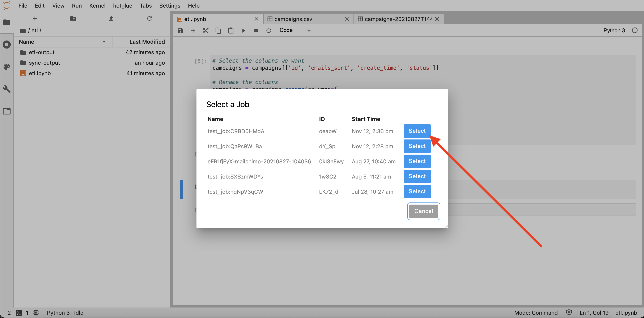Click the cut cells scissors icon
This screenshot has width=644, height=318.
point(206,30)
